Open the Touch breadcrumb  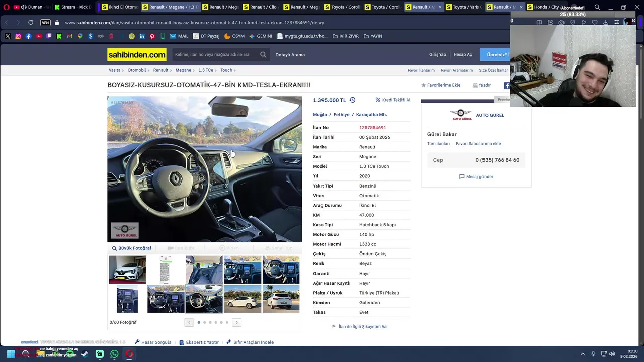(226, 70)
